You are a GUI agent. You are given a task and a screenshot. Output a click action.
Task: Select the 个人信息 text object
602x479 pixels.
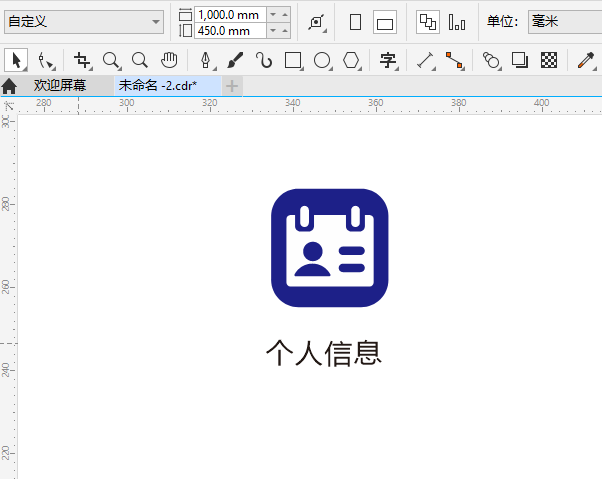pyautogui.click(x=324, y=353)
